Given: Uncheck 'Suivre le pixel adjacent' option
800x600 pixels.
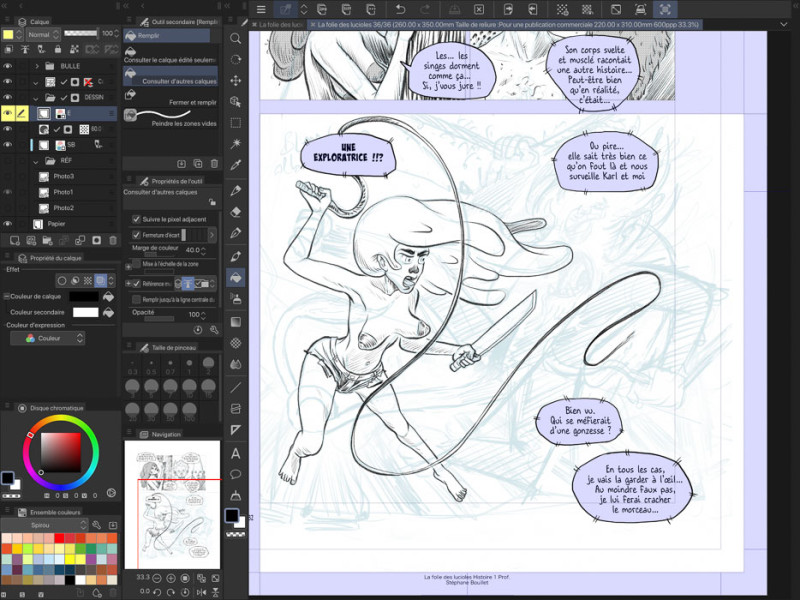Looking at the screenshot, I should click(x=137, y=219).
